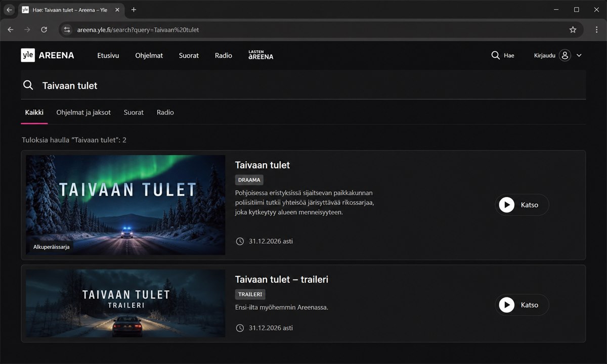Click the trailer thumbnail with car
Viewport: 607px width, 364px height.
tap(125, 303)
